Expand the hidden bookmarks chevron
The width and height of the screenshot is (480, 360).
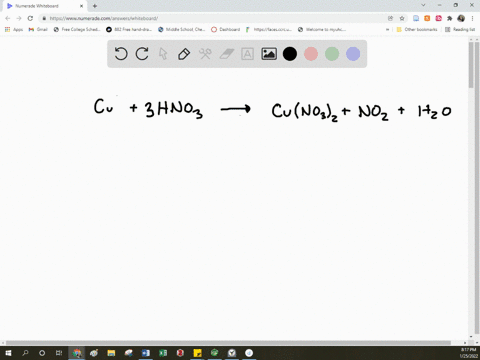tap(387, 29)
